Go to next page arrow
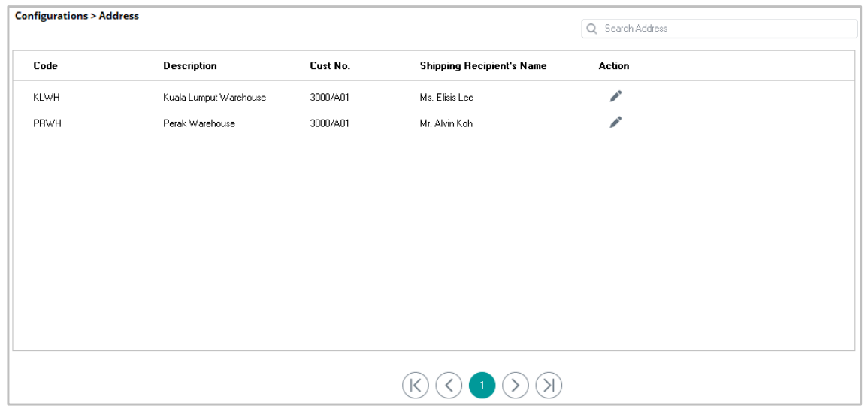Viewport: 868px width, 412px height. (x=516, y=385)
